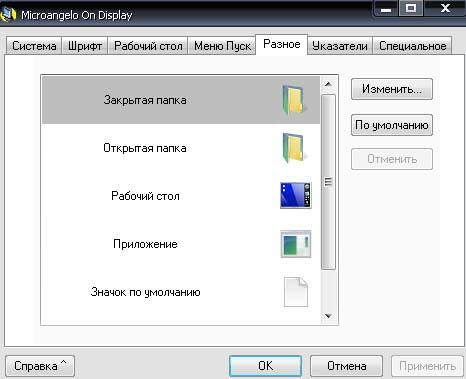Click the По умолчанию button
The width and height of the screenshot is (466, 379).
click(392, 125)
